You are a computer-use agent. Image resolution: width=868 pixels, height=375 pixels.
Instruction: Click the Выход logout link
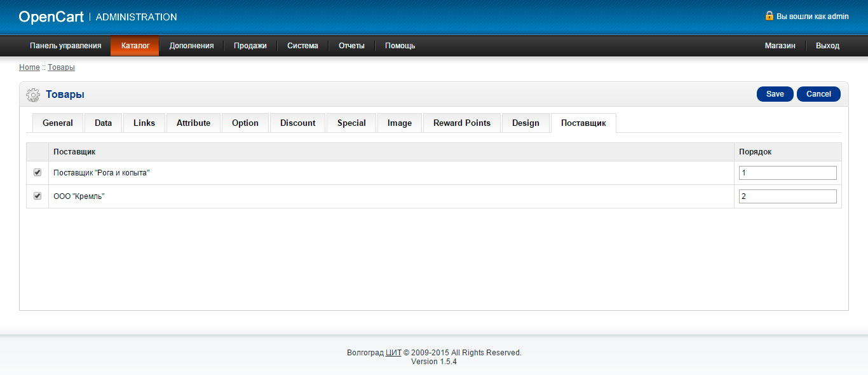point(827,46)
